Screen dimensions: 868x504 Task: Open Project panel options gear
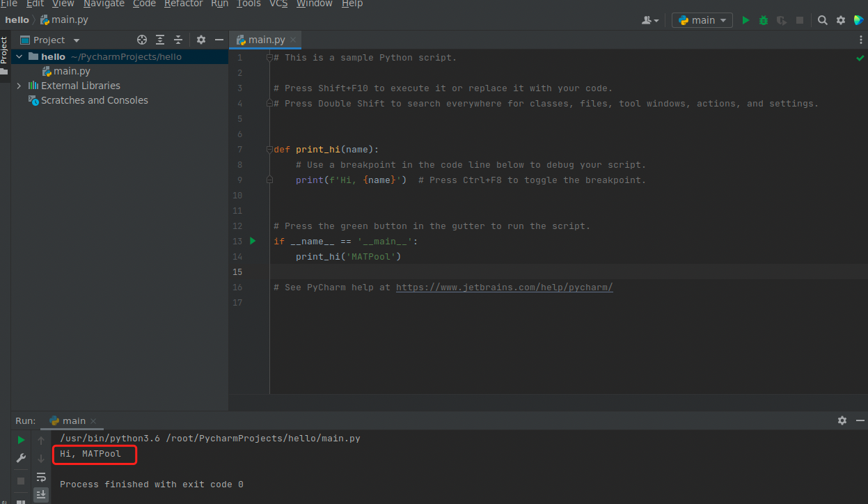(201, 40)
